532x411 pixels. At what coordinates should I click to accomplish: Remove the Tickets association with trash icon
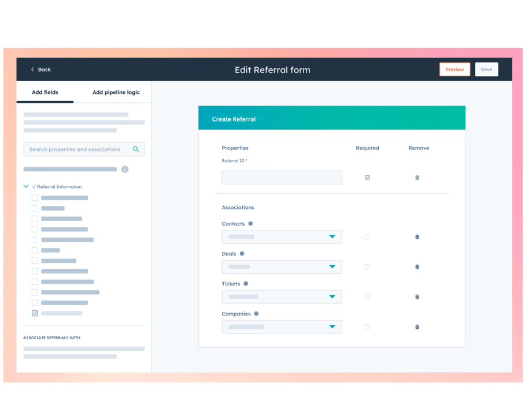coord(417,297)
